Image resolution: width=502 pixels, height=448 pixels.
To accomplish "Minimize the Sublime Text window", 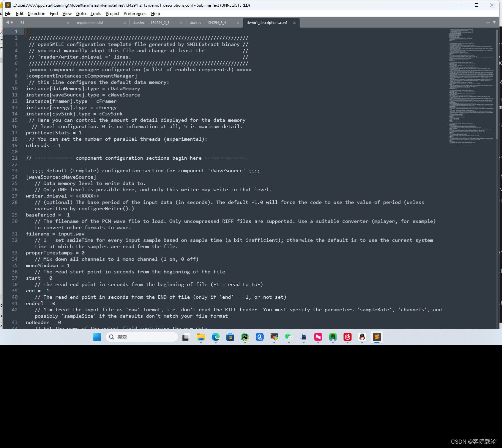I will click(461, 5).
